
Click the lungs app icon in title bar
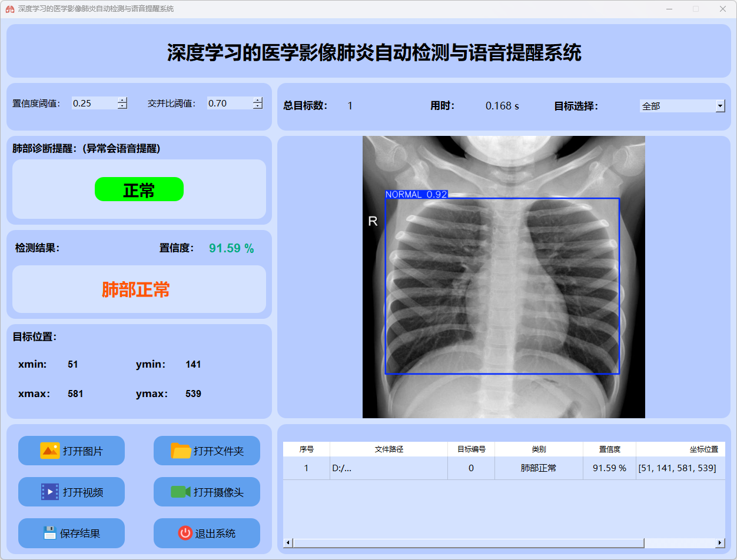(9, 9)
